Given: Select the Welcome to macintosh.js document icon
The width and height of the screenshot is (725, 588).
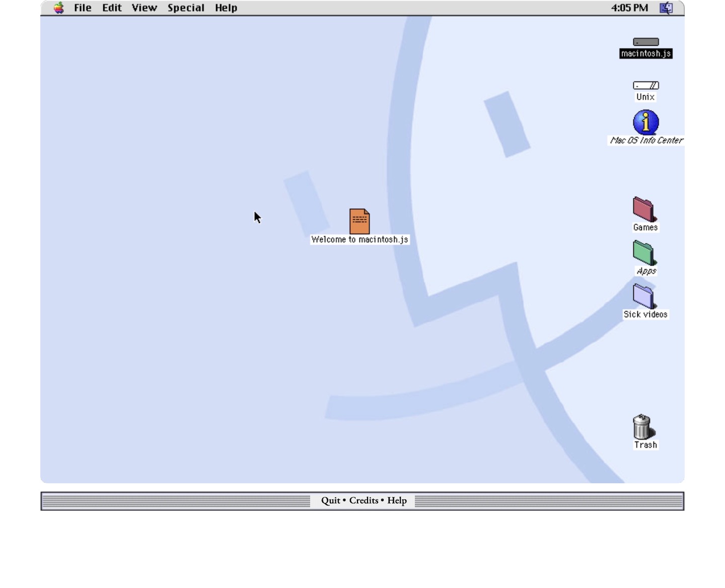Looking at the screenshot, I should (359, 222).
